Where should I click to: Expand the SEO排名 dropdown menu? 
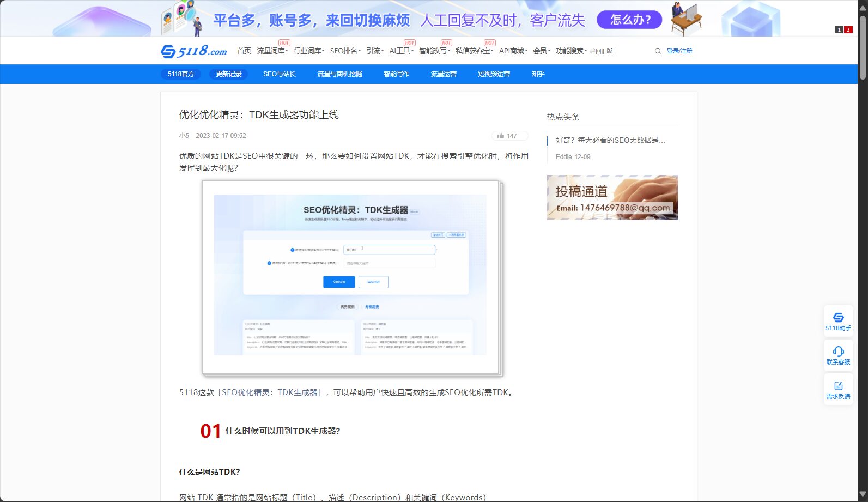[345, 51]
